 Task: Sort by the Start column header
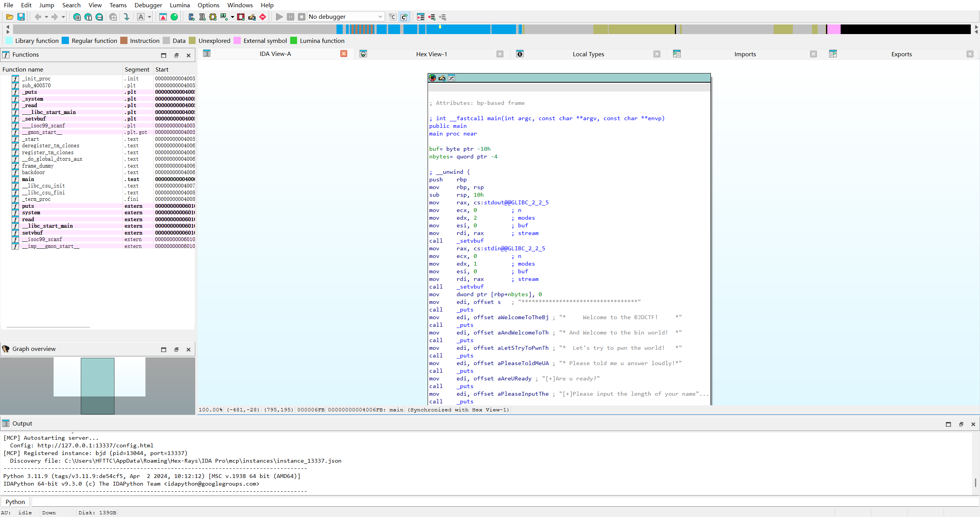[174, 69]
